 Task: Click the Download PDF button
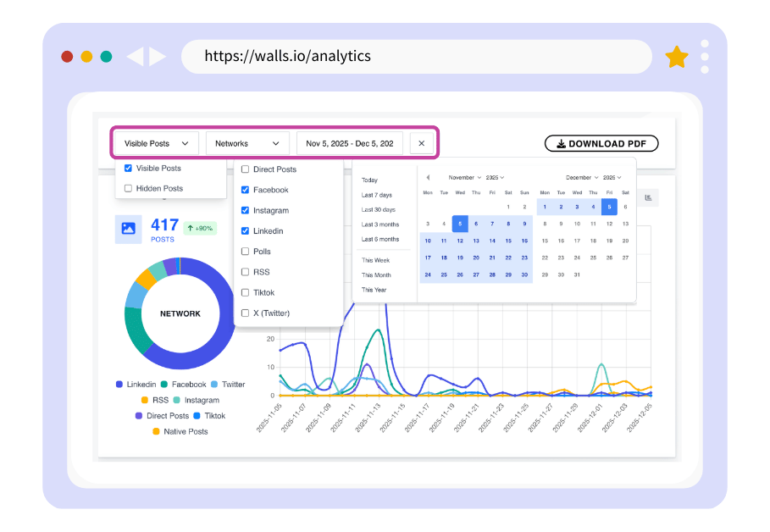pos(601,143)
